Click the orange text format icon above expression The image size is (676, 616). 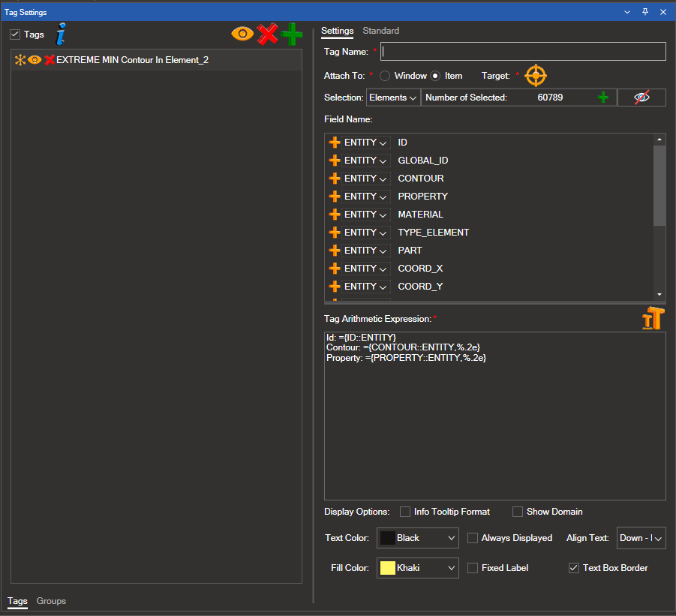pos(651,319)
